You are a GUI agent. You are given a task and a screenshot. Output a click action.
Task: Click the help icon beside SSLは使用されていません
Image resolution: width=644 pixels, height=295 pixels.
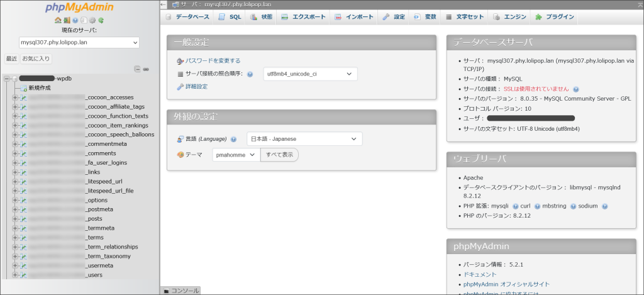pyautogui.click(x=576, y=89)
